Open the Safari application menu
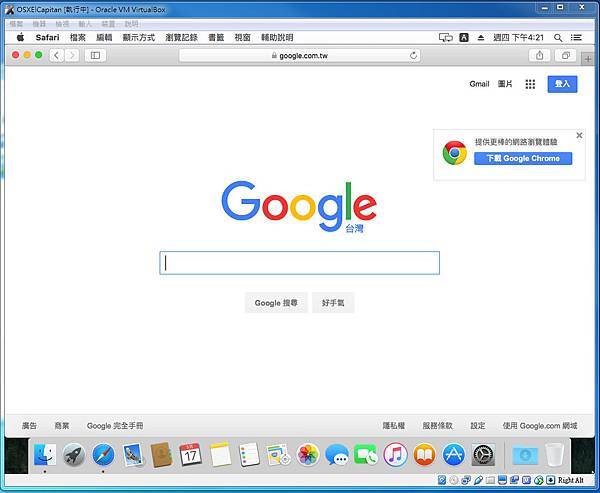This screenshot has width=600, height=493. click(47, 37)
